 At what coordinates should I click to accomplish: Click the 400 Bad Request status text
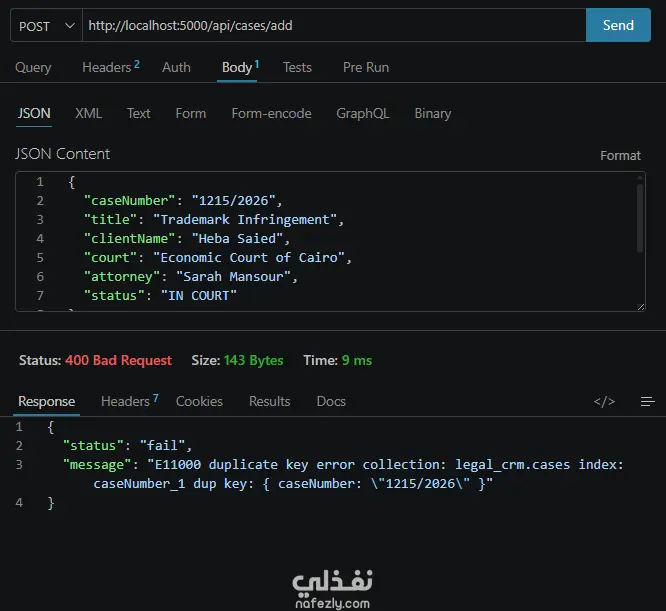[x=119, y=360]
